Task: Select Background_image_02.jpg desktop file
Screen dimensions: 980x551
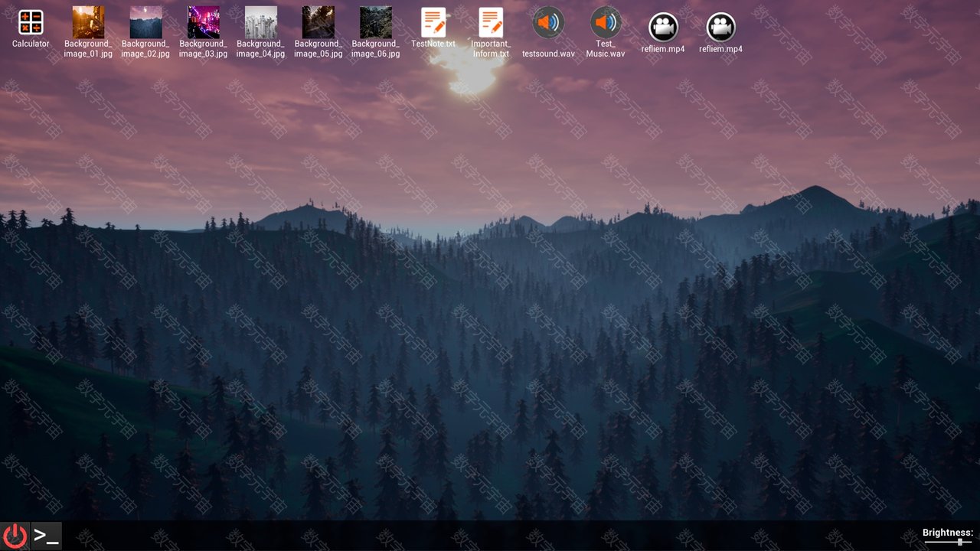Action: [145, 22]
